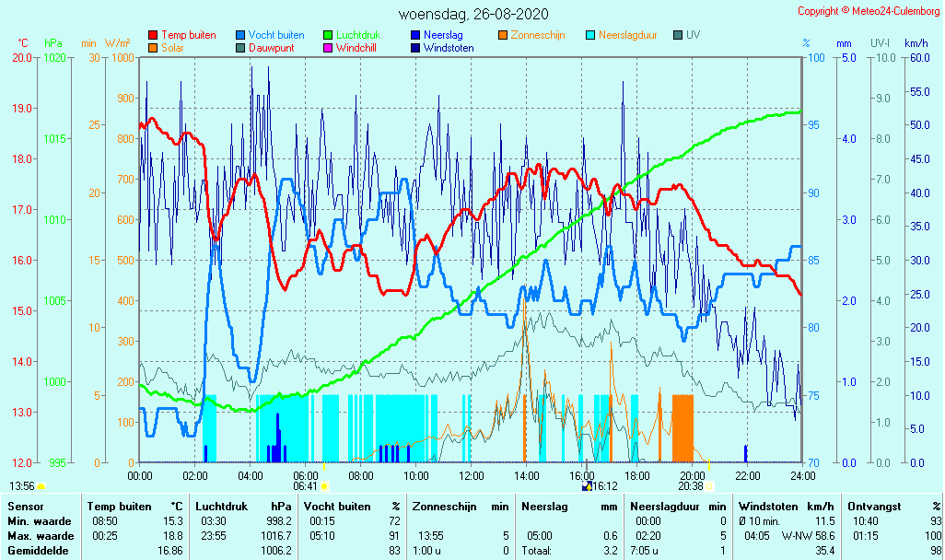
Task: Select the Dauwpunt legend label
Action: coord(271,48)
